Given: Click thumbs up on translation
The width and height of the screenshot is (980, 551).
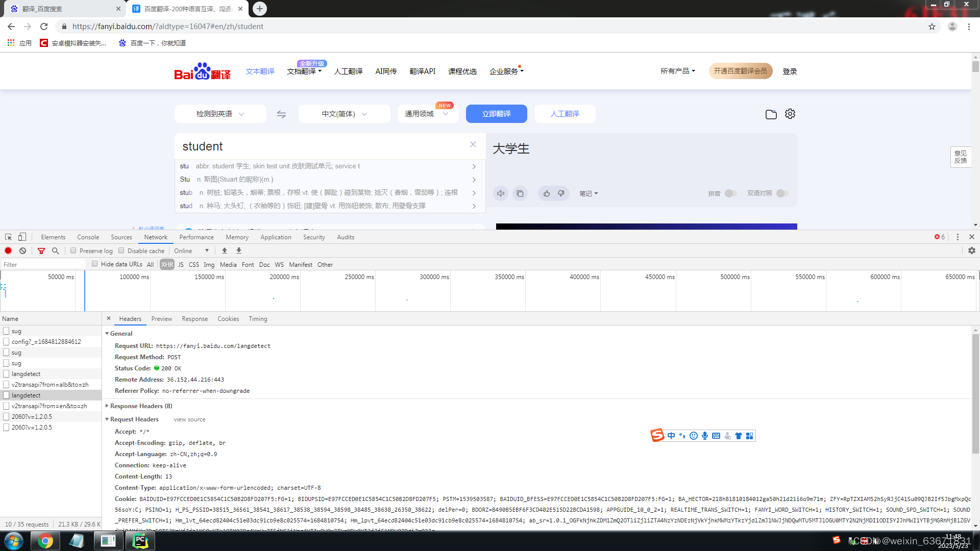Looking at the screenshot, I should 547,193.
